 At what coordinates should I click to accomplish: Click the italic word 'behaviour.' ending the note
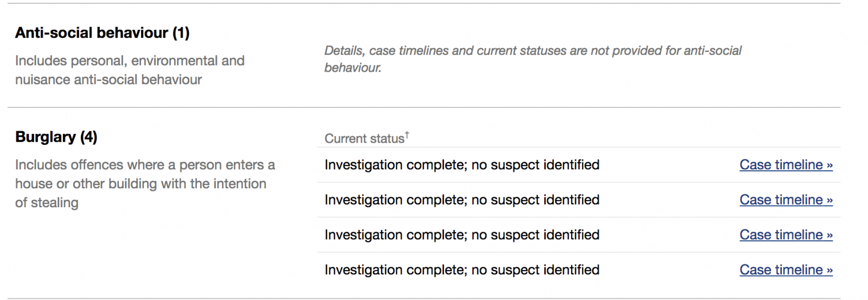pos(353,68)
